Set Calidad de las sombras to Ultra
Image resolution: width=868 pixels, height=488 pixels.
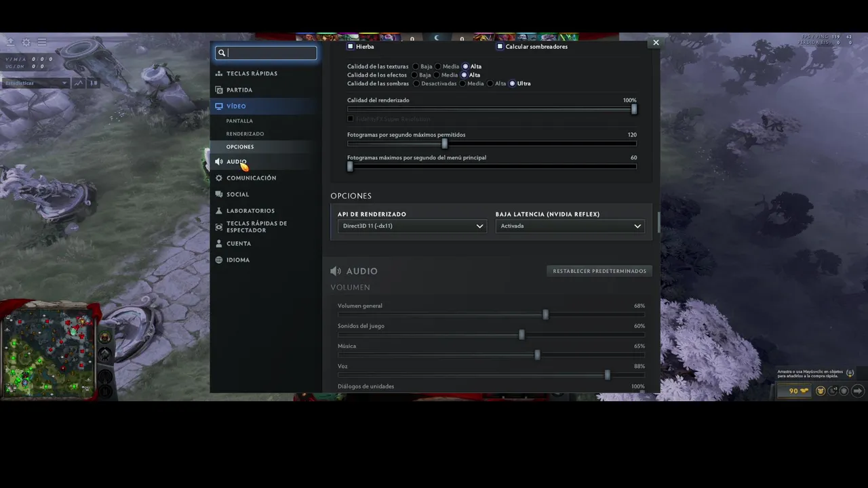[x=512, y=83]
